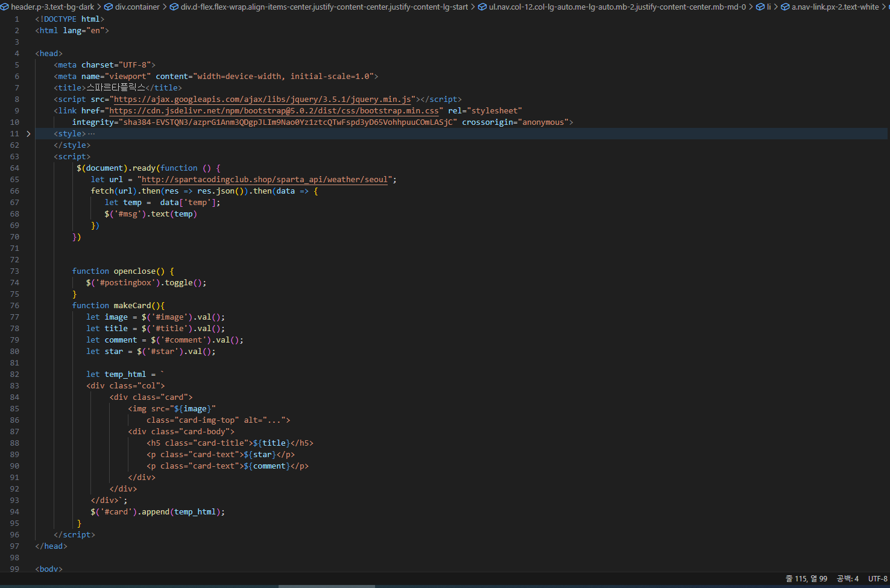
Task: Open the jquery.min.js URL link
Action: (x=262, y=100)
